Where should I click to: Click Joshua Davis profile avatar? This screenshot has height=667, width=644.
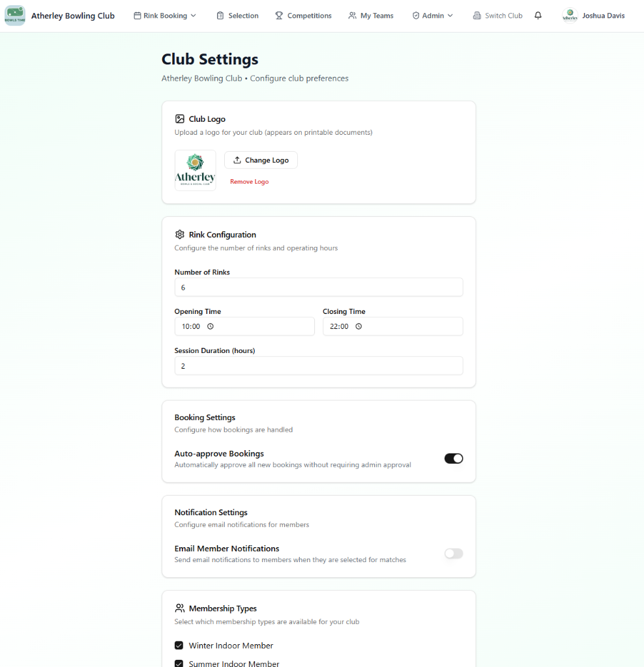570,16
